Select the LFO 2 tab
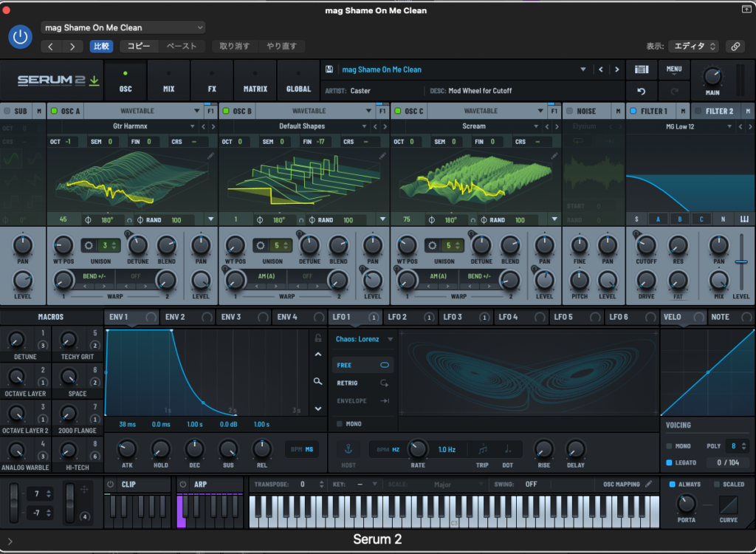The height and width of the screenshot is (554, 756). click(410, 317)
